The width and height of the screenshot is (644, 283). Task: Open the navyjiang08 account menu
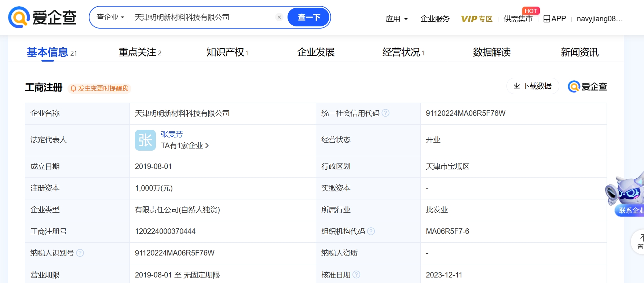(600, 19)
